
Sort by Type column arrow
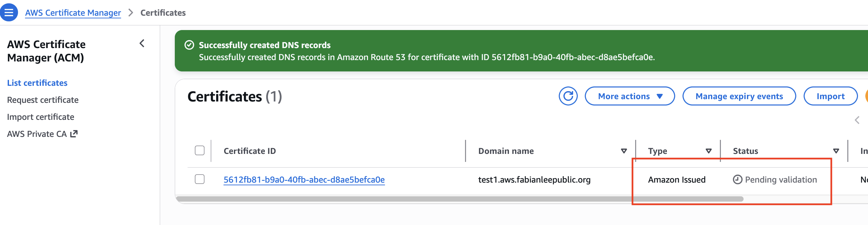coord(708,151)
